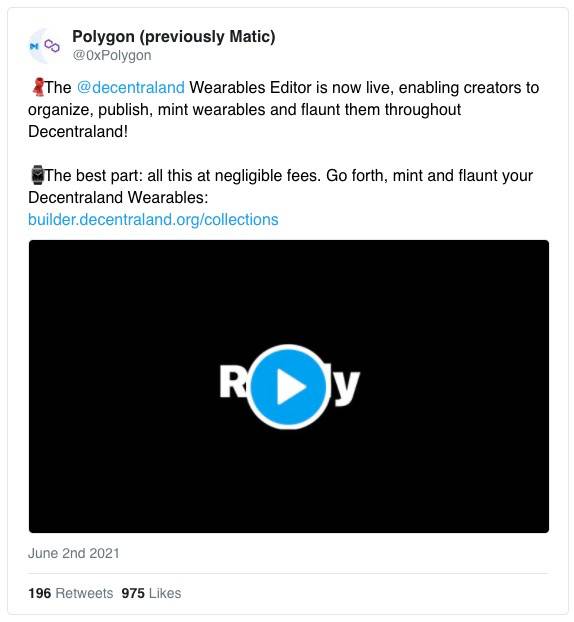The width and height of the screenshot is (574, 622).
Task: Open Polygon (previously Matic) display name
Action: coord(174,37)
